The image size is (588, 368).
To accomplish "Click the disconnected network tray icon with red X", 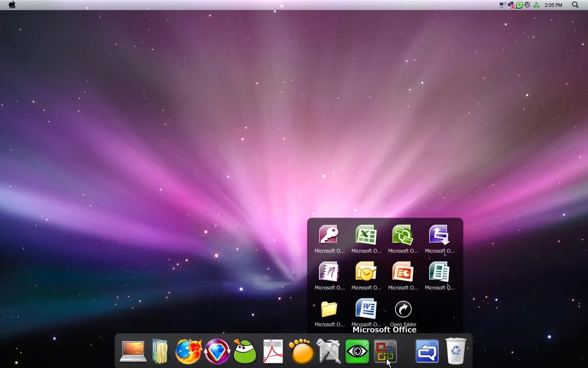I will coord(511,5).
